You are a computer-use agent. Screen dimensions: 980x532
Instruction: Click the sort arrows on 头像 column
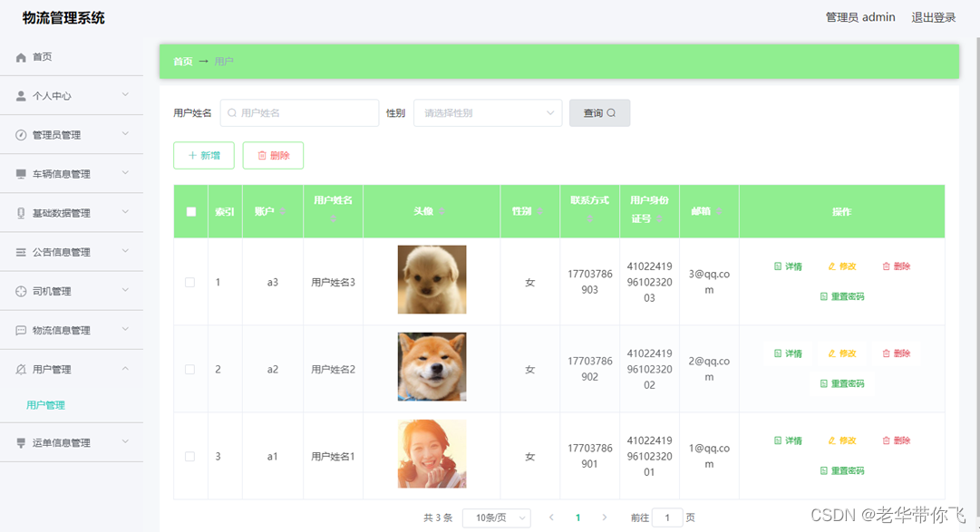441,211
